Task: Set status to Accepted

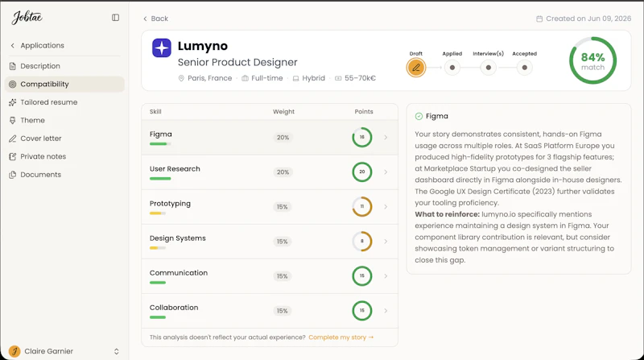Action: pos(525,68)
